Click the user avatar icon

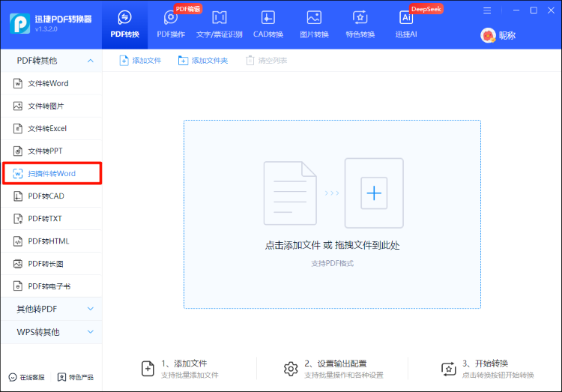[487, 35]
